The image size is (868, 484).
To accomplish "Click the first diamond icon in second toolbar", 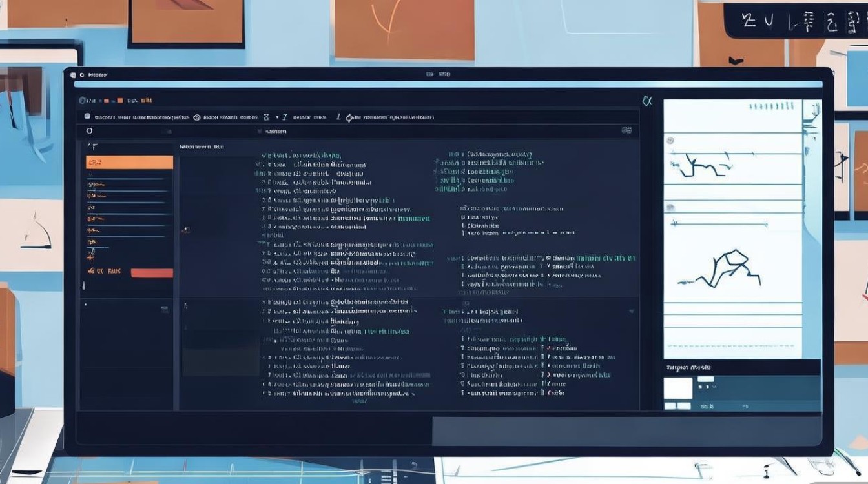I will [197, 117].
